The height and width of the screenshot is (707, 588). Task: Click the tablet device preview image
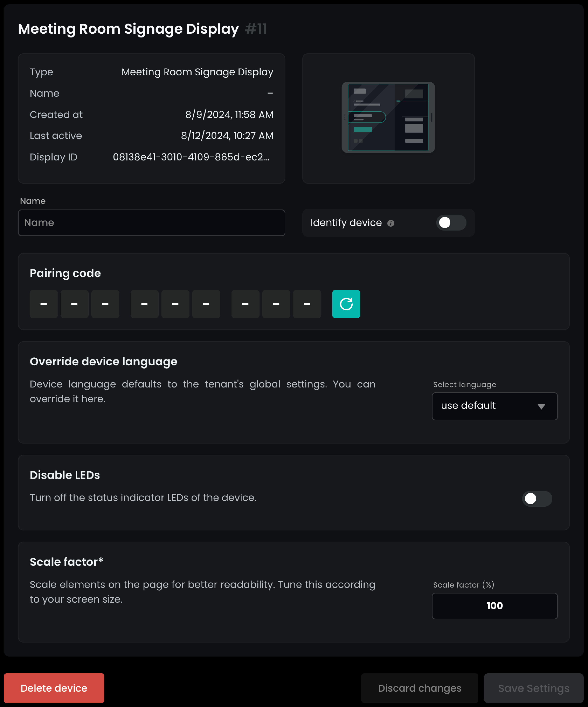click(x=388, y=117)
